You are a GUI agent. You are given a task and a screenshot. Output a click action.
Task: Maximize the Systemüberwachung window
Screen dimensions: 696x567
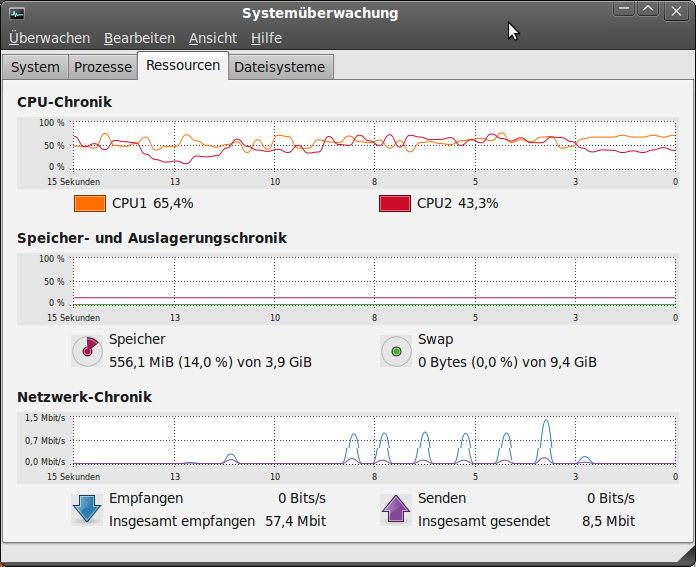pyautogui.click(x=648, y=9)
